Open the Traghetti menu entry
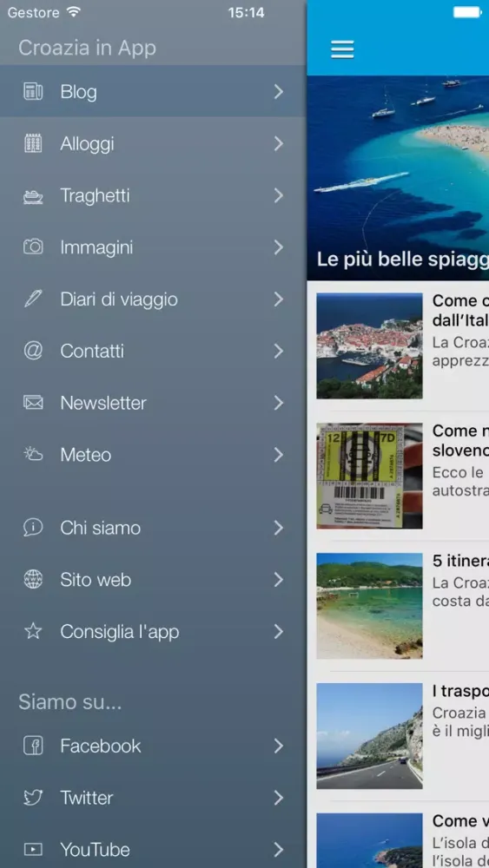 pyautogui.click(x=153, y=195)
